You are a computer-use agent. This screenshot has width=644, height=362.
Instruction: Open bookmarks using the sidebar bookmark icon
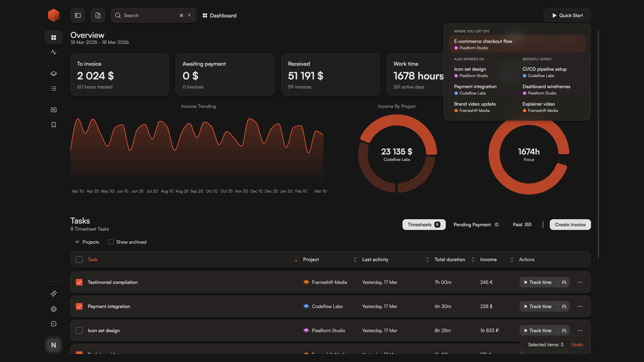(53, 125)
